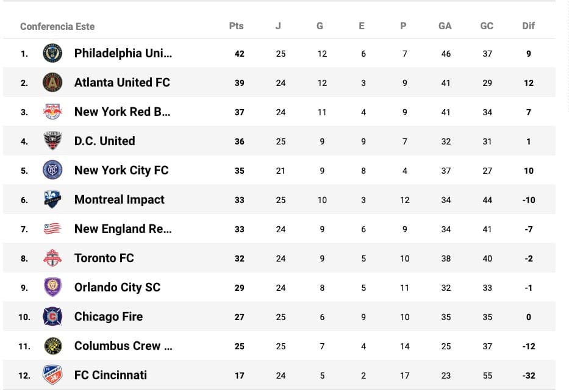The height and width of the screenshot is (392, 569).
Task: Open the Orlando City SC team link
Action: click(117, 287)
